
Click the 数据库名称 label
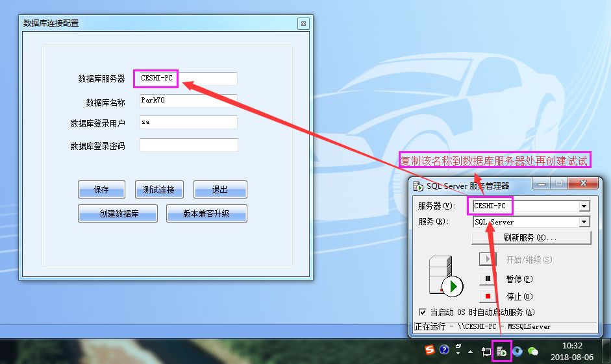105,103
